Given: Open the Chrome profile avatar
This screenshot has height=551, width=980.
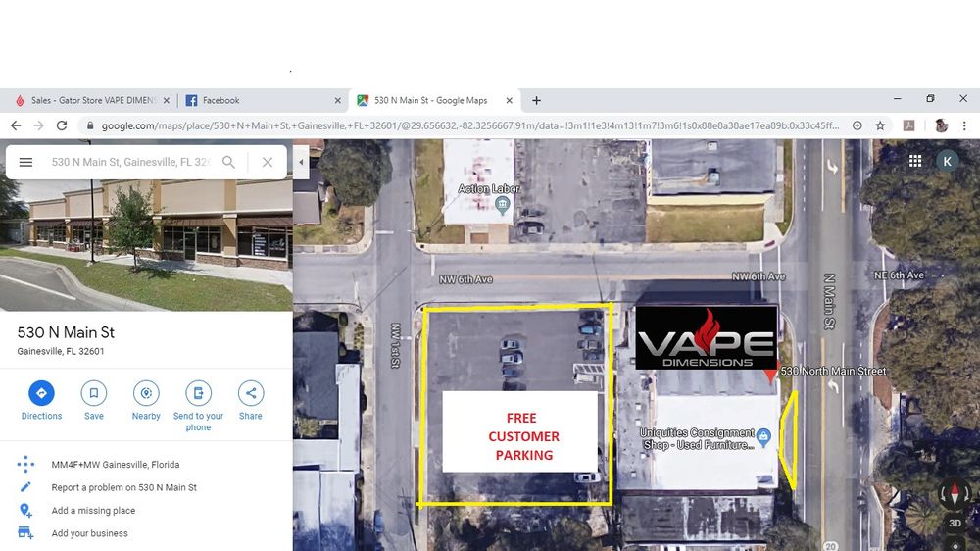Looking at the screenshot, I should click(941, 125).
